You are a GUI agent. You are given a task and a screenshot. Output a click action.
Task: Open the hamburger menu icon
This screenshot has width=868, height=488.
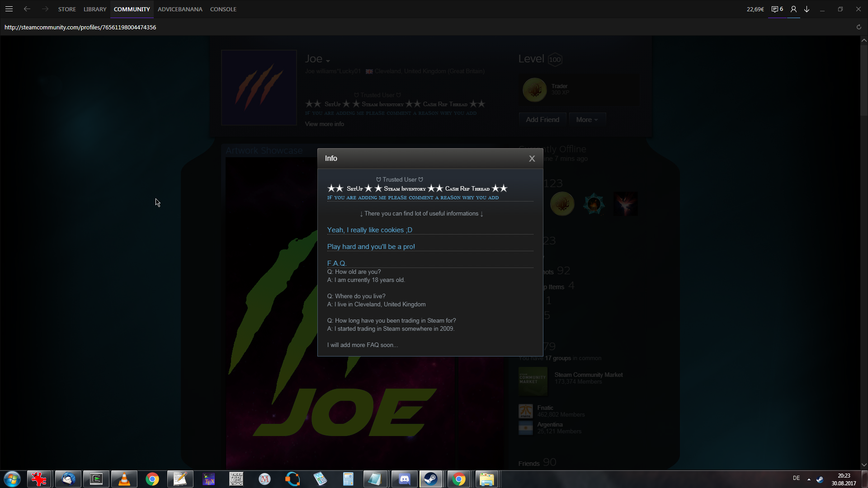pos(9,9)
